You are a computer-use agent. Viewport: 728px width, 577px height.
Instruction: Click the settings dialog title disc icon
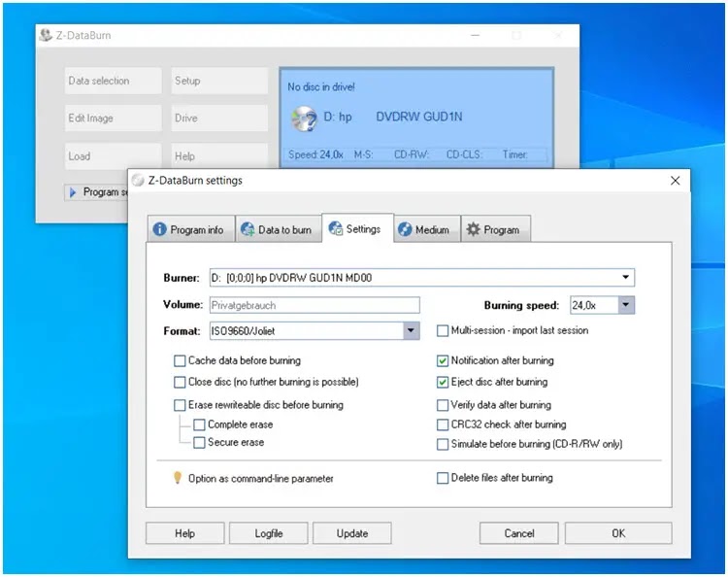(138, 181)
